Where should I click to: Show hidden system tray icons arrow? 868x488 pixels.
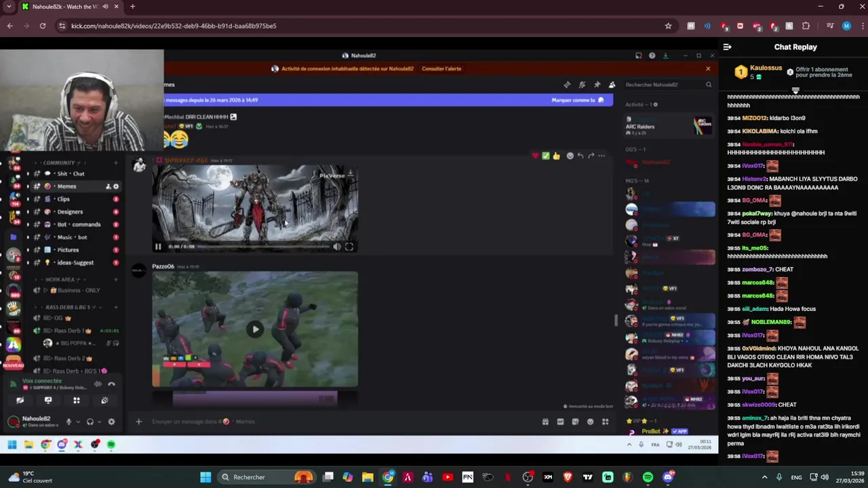tap(765, 477)
